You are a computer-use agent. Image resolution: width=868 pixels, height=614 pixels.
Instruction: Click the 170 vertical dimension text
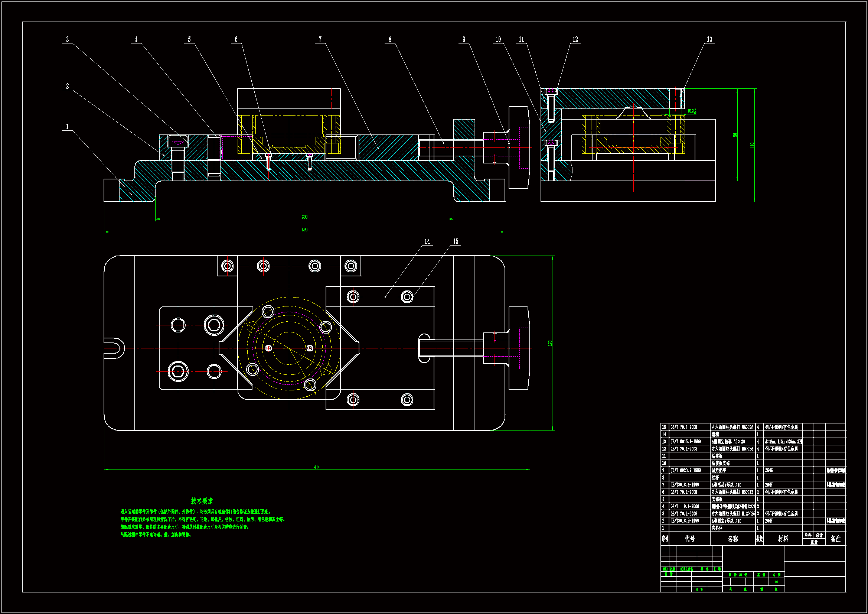(550, 343)
